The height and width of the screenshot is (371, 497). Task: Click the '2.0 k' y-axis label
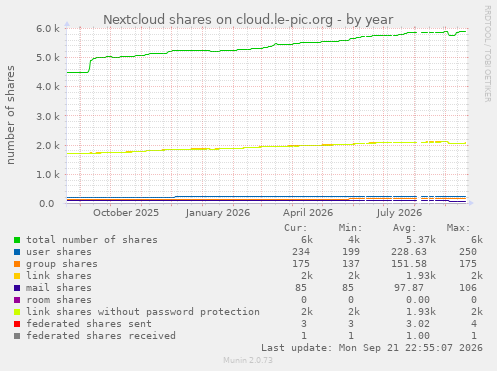[x=48, y=145]
